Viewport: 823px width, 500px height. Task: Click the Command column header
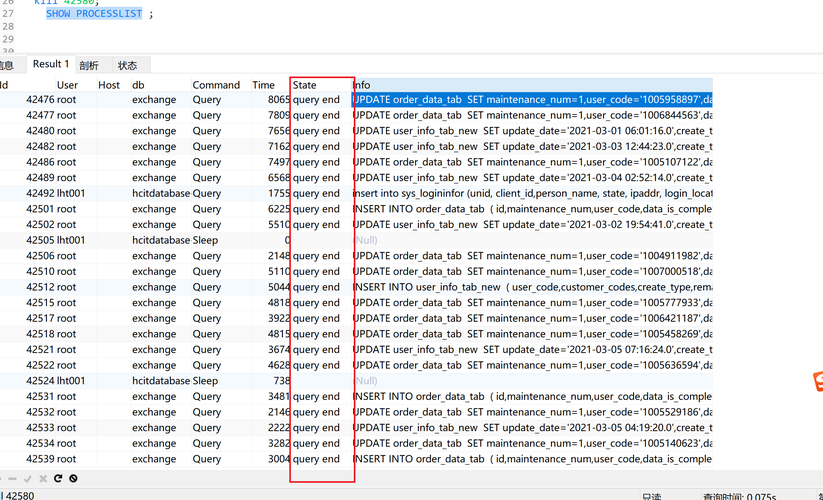216,85
